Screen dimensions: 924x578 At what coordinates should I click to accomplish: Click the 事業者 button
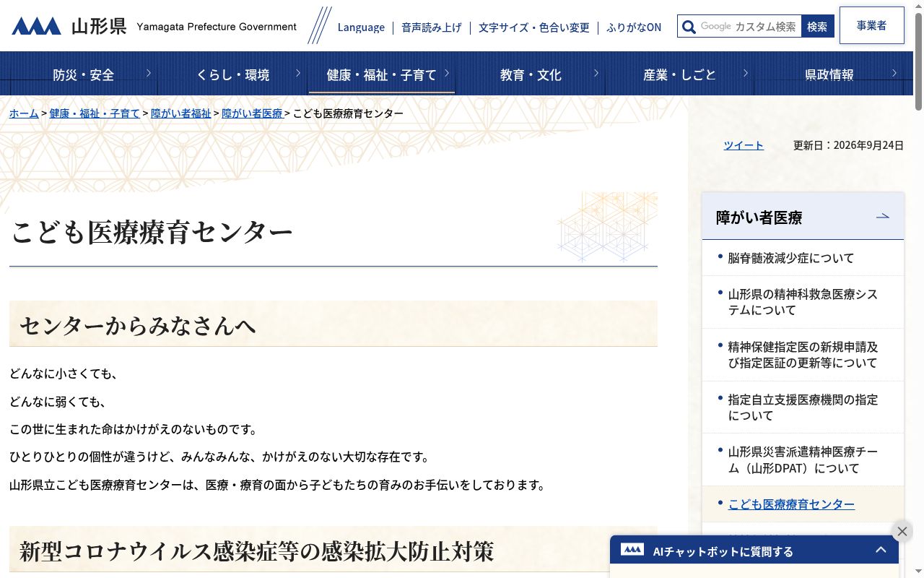872,25
